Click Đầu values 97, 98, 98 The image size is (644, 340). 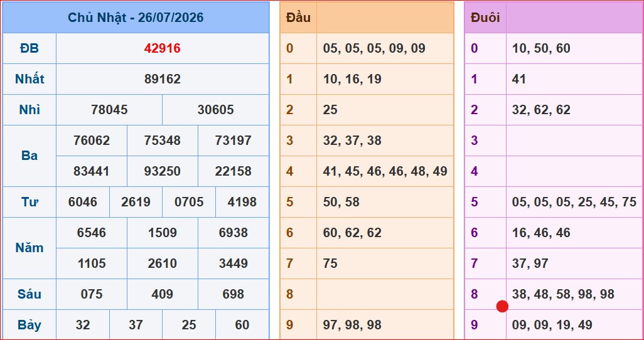point(352,325)
